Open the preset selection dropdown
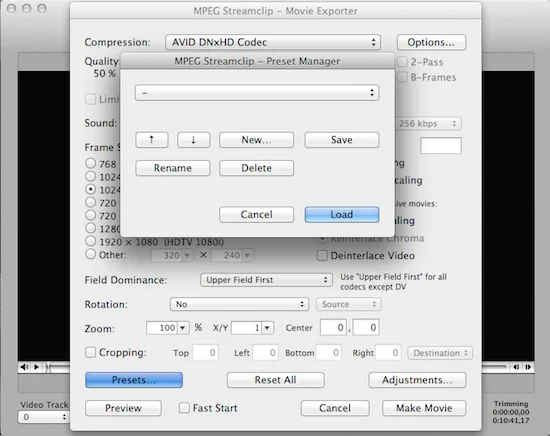The width and height of the screenshot is (550, 436). (x=257, y=93)
